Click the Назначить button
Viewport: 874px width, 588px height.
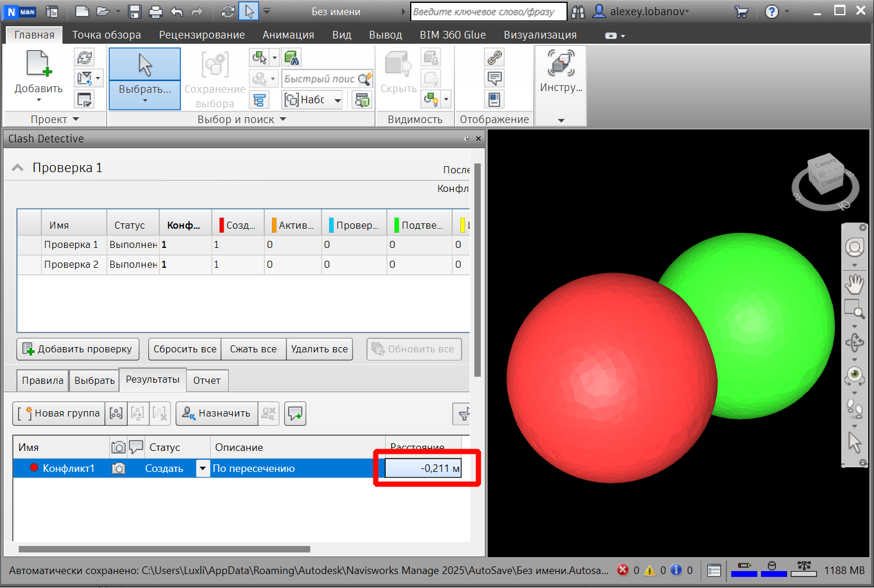[216, 413]
